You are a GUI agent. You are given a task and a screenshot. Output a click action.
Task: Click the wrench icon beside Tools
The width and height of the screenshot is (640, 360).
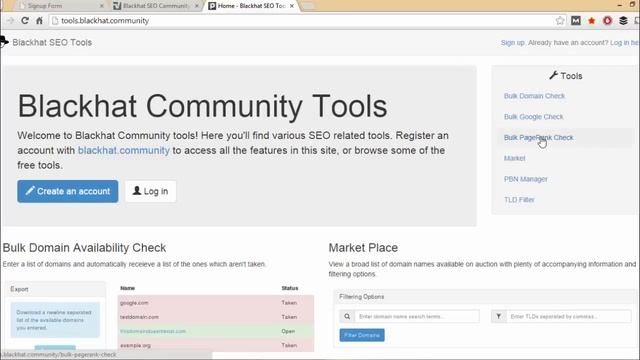[553, 76]
